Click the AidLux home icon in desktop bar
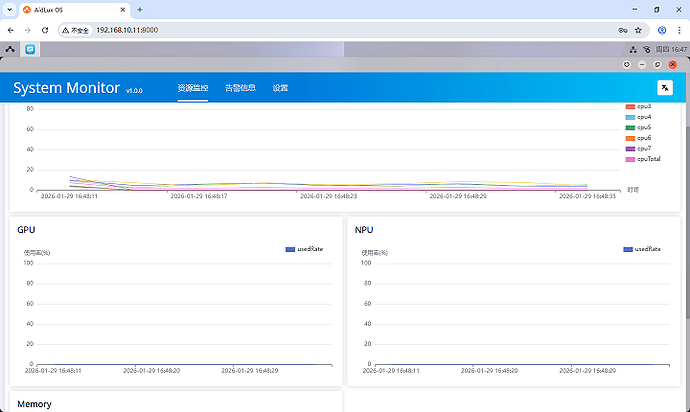 [10, 48]
